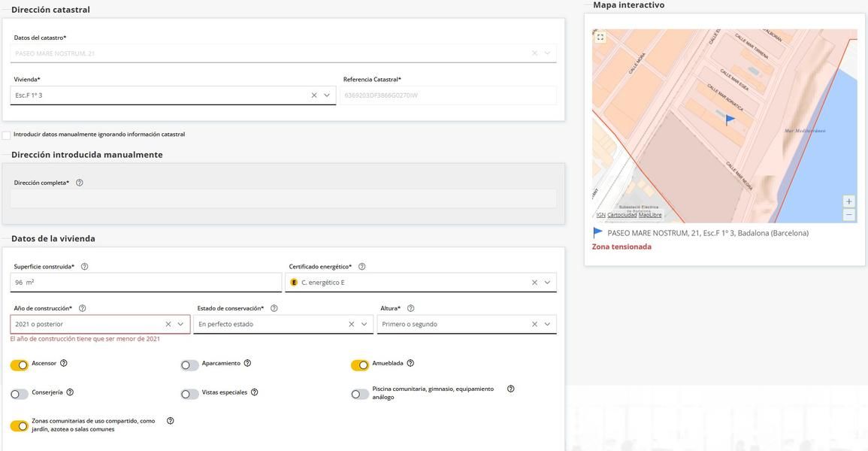
Task: Clear the Vivienda selection with X
Action: point(313,95)
